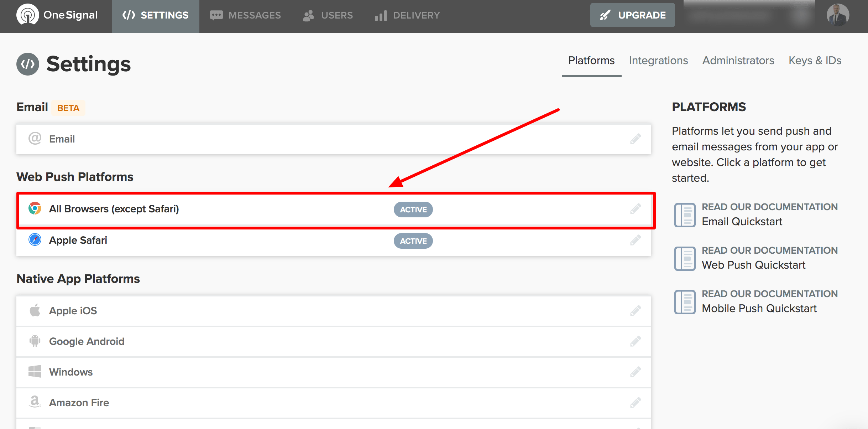Open the user avatar profile menu

click(837, 15)
